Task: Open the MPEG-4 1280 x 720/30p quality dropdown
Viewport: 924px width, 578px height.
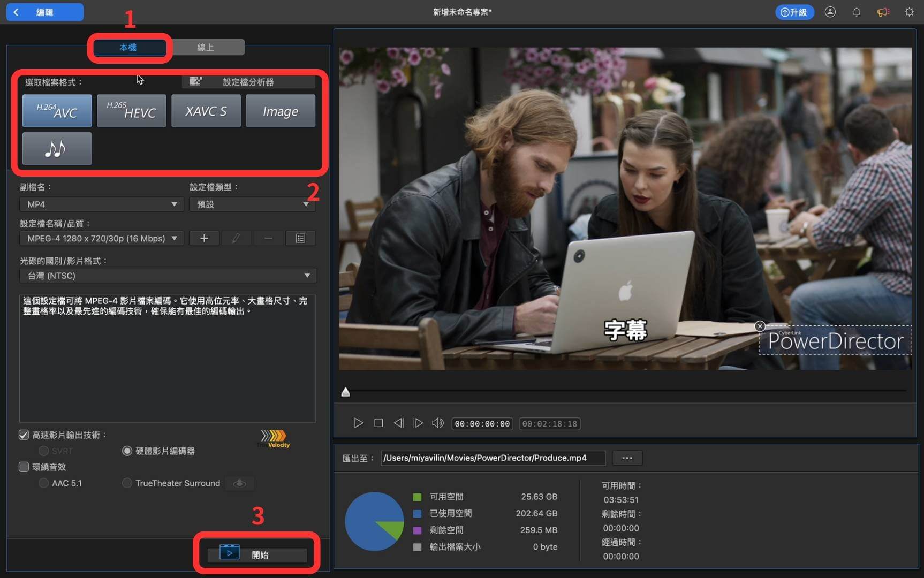Action: point(102,238)
